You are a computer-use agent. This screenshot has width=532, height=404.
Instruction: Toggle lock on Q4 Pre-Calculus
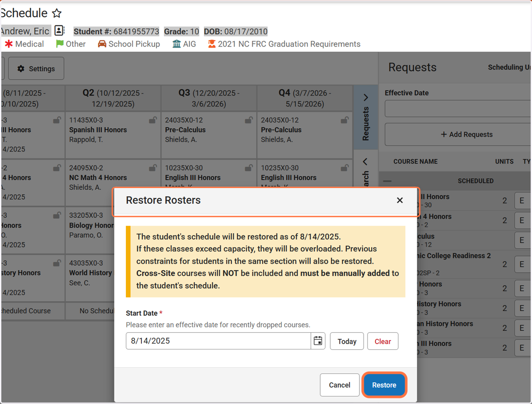pos(344,120)
